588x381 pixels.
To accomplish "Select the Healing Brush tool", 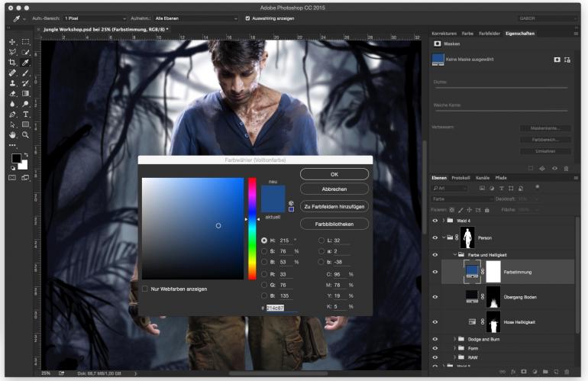I will click(12, 73).
